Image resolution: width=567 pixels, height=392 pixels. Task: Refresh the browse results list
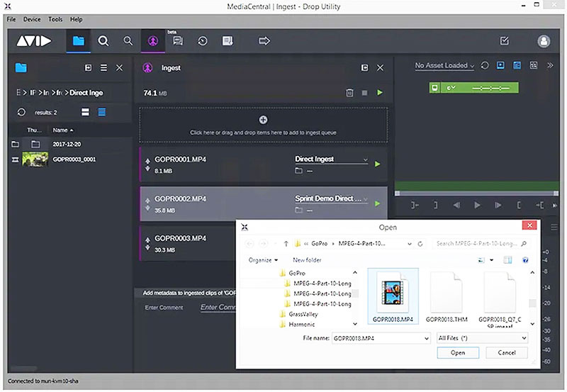click(x=21, y=112)
